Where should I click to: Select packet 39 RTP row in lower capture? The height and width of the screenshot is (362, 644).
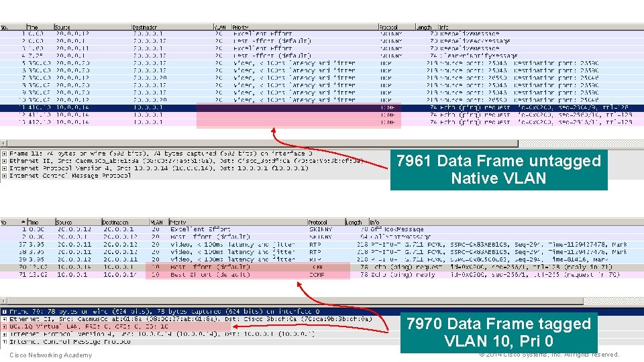pyautogui.click(x=322, y=259)
